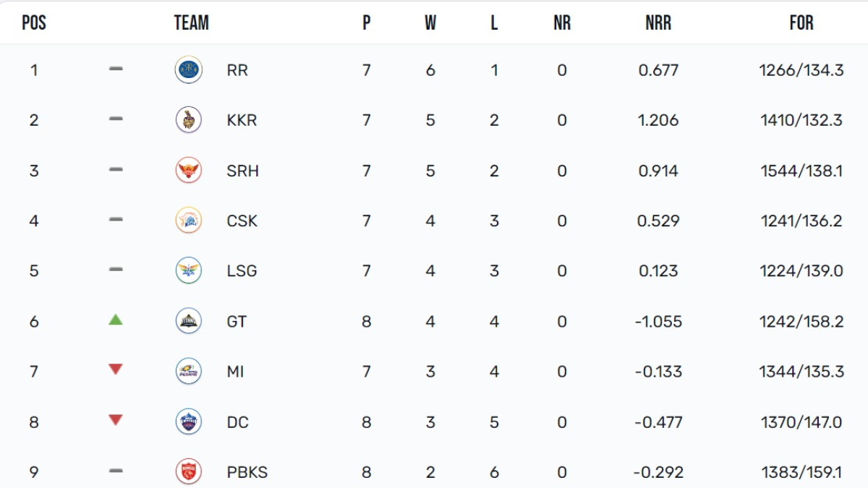Select the Mumbai Indians logo
This screenshot has height=488, width=868.
[x=188, y=371]
